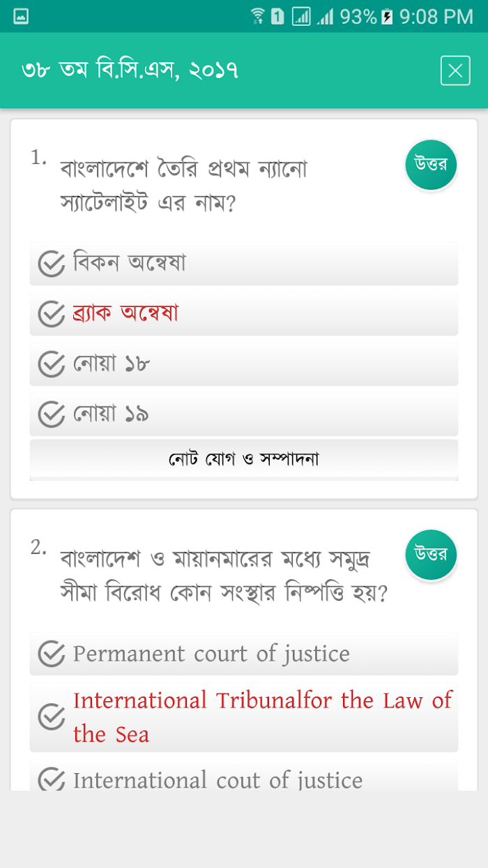This screenshot has width=488, height=868.
Task: Choose International Tribunalfor the Law of the Sea
Action: point(244,717)
